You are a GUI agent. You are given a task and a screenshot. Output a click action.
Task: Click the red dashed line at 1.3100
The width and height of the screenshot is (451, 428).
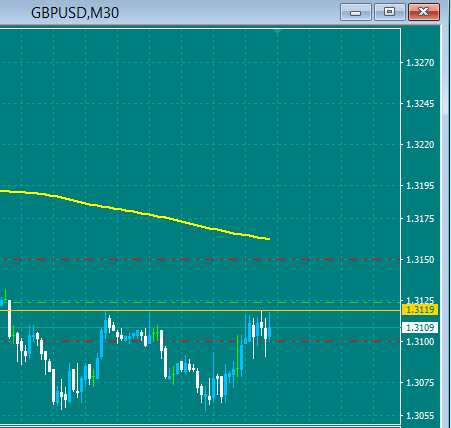pos(200,342)
